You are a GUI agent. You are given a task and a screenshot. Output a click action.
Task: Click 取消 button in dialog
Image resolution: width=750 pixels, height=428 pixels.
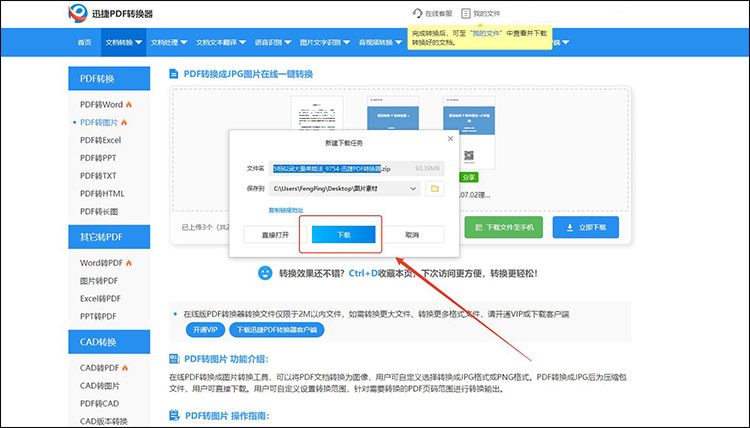412,235
